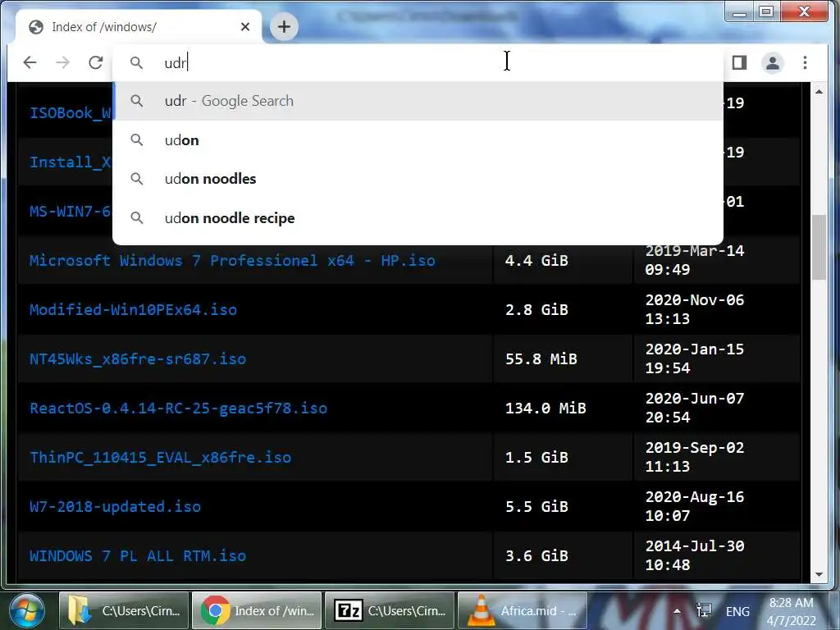Click the forward navigation arrow
This screenshot has width=840, height=630.
62,62
